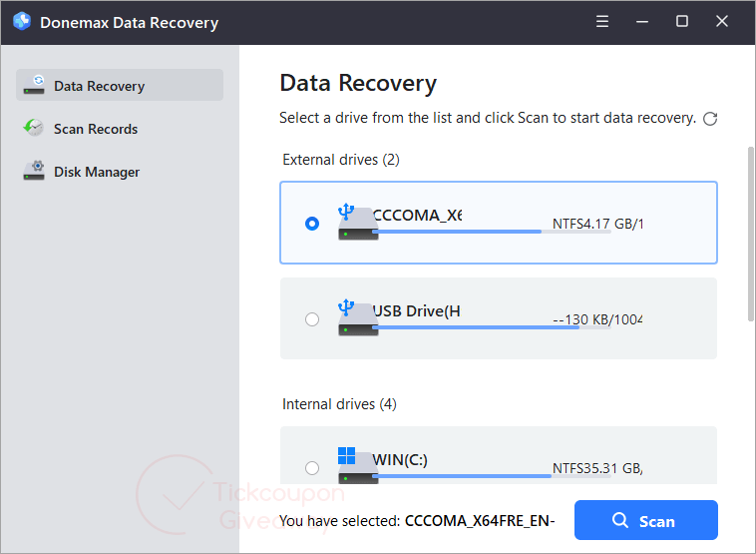Click the Donemax app logo in title bar
The width and height of the screenshot is (756, 554).
pyautogui.click(x=22, y=21)
